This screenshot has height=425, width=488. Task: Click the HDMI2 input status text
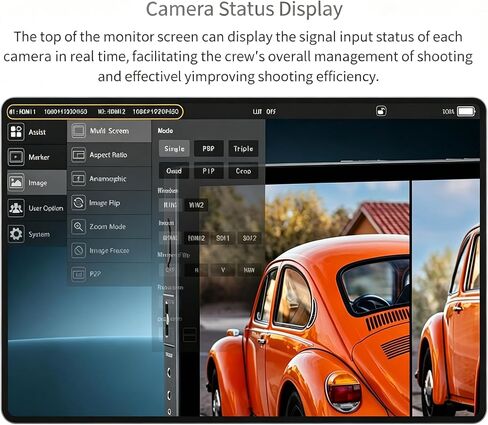tap(112, 111)
